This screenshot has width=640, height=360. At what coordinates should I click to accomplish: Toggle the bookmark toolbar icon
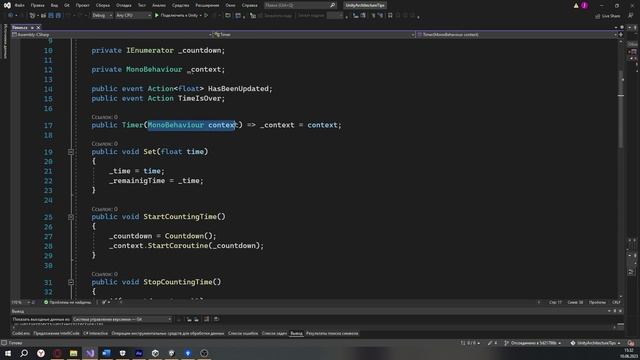pos(390,16)
